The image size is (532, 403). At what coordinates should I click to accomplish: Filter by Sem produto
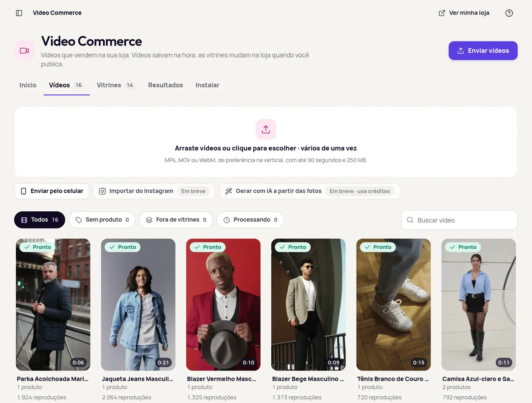pos(102,220)
